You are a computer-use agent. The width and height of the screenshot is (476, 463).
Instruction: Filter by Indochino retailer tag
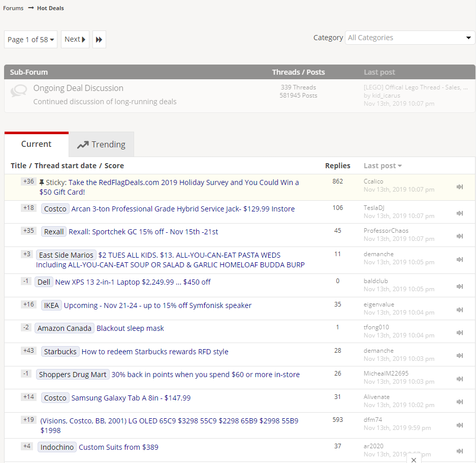57,447
